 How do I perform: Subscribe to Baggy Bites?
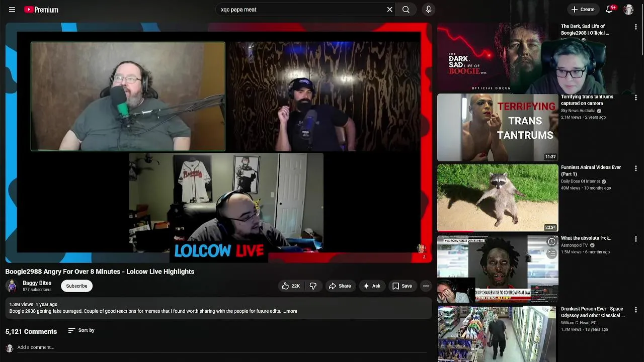point(76,286)
